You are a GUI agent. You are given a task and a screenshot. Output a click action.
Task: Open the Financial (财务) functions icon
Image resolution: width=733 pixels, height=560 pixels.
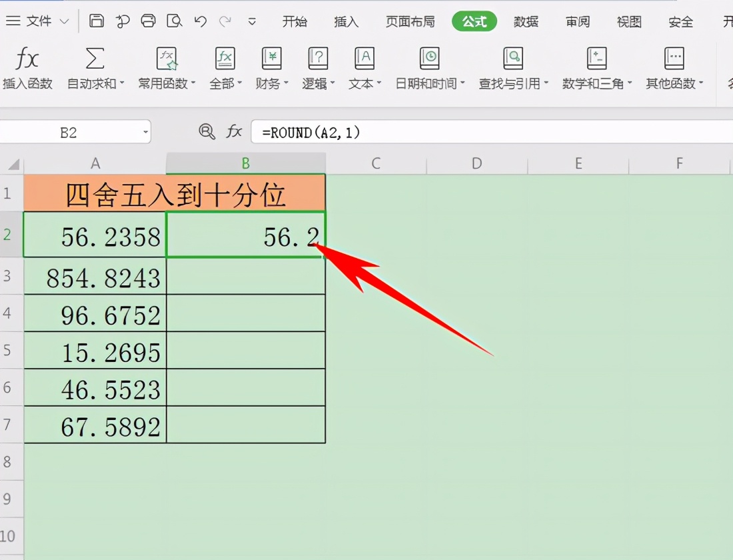pyautogui.click(x=272, y=59)
